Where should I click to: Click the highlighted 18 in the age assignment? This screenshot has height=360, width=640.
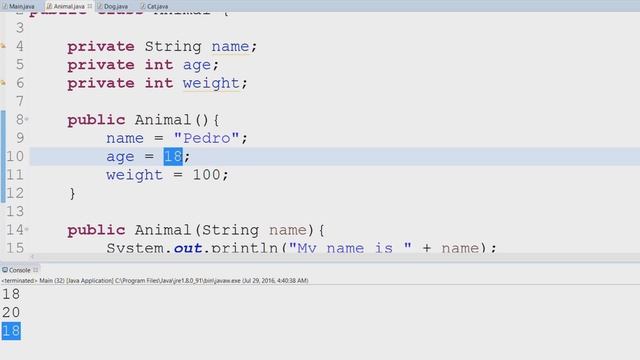pos(173,157)
